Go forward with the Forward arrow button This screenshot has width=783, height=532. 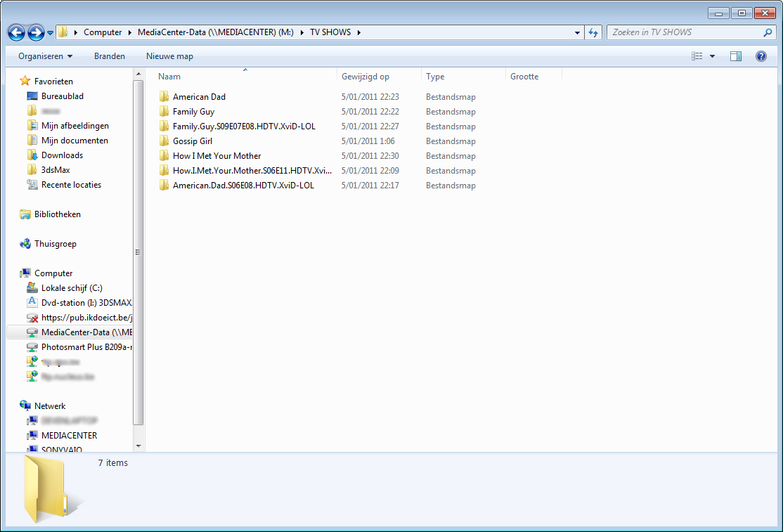(35, 33)
